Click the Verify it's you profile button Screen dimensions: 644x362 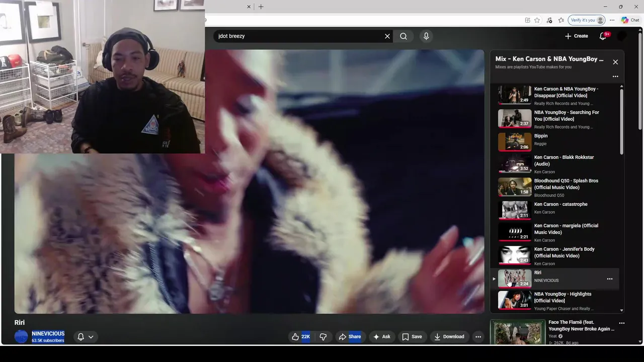click(x=587, y=20)
